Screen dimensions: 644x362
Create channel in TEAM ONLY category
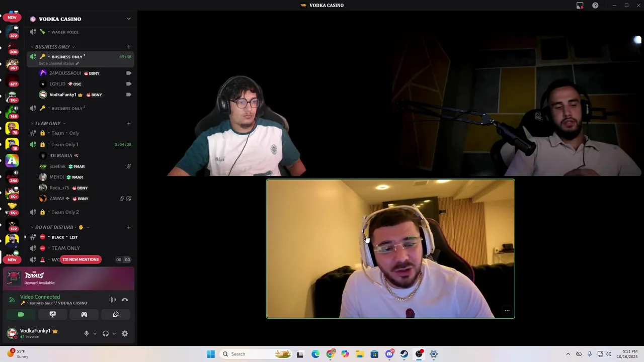pyautogui.click(x=129, y=123)
